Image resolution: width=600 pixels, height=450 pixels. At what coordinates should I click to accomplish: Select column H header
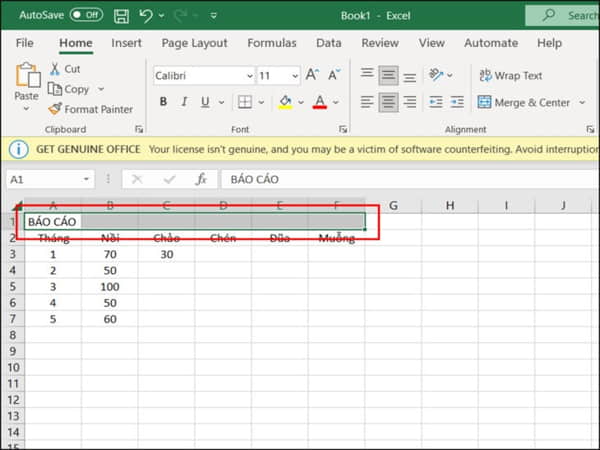450,206
